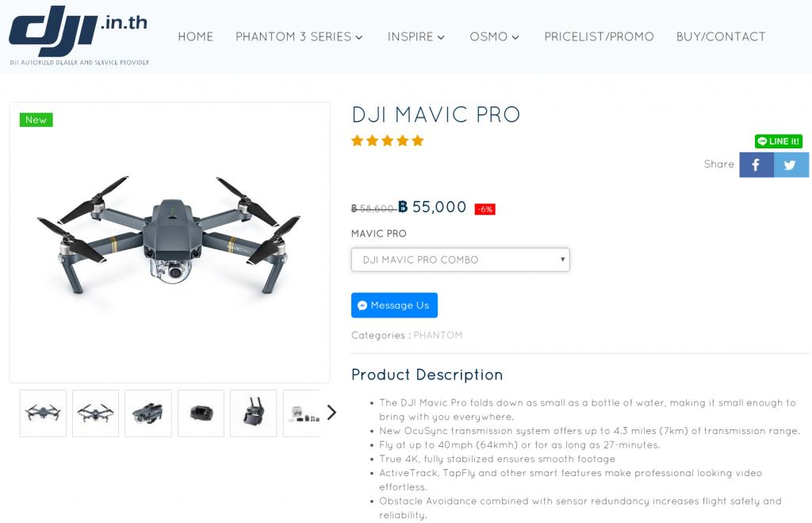The height and width of the screenshot is (523, 812).
Task: Open the Pricelist/Promo page
Action: 599,37
